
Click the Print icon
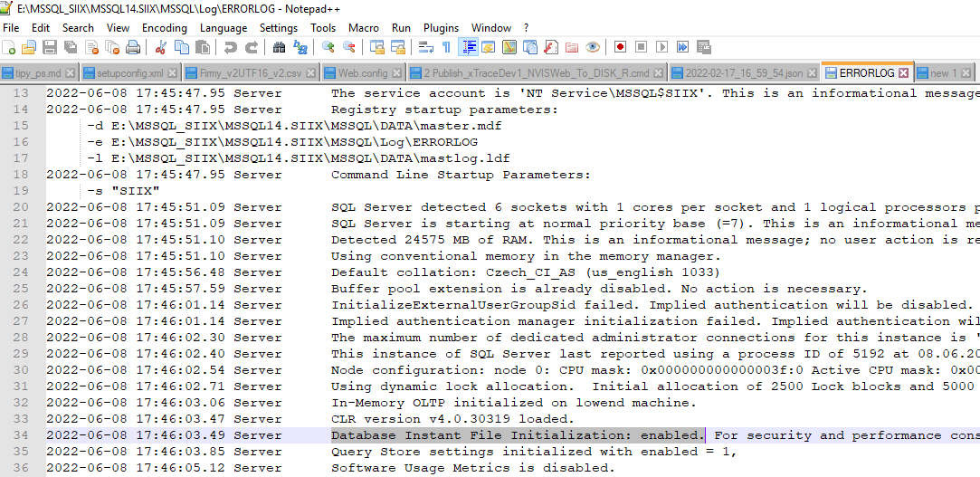click(x=133, y=47)
